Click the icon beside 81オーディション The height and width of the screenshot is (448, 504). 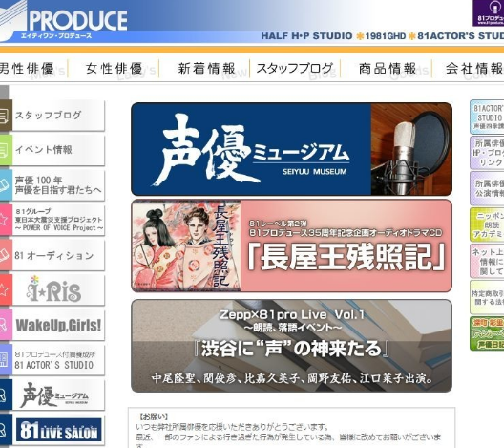pos(6,255)
